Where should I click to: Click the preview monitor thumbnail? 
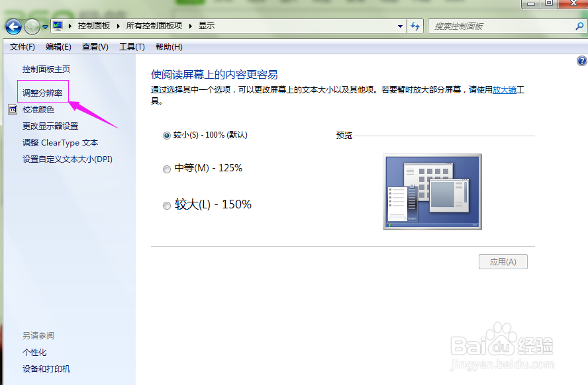[x=432, y=192]
